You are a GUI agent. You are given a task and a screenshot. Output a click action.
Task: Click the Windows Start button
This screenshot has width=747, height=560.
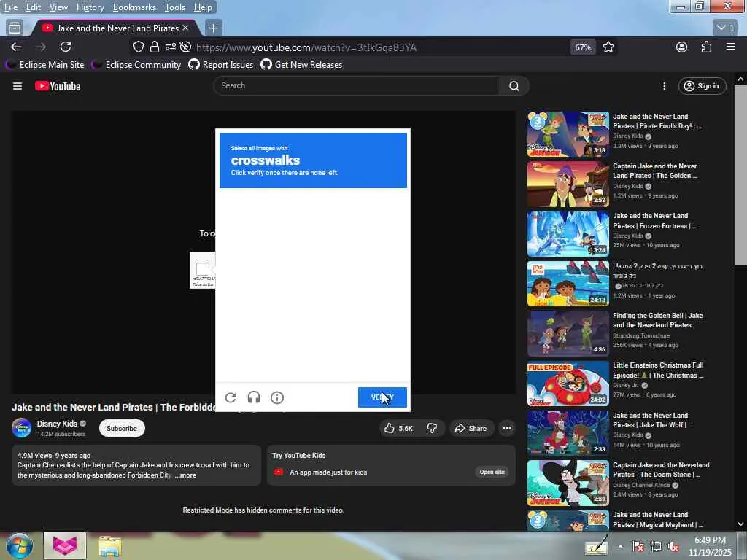[19, 545]
